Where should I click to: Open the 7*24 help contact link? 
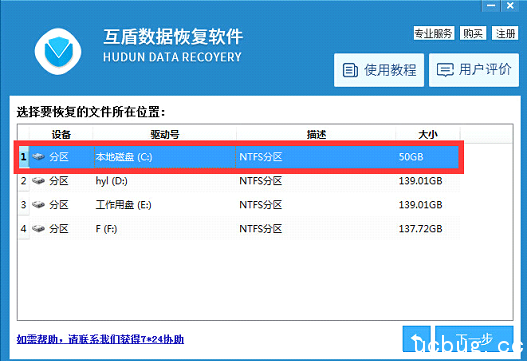click(x=100, y=339)
